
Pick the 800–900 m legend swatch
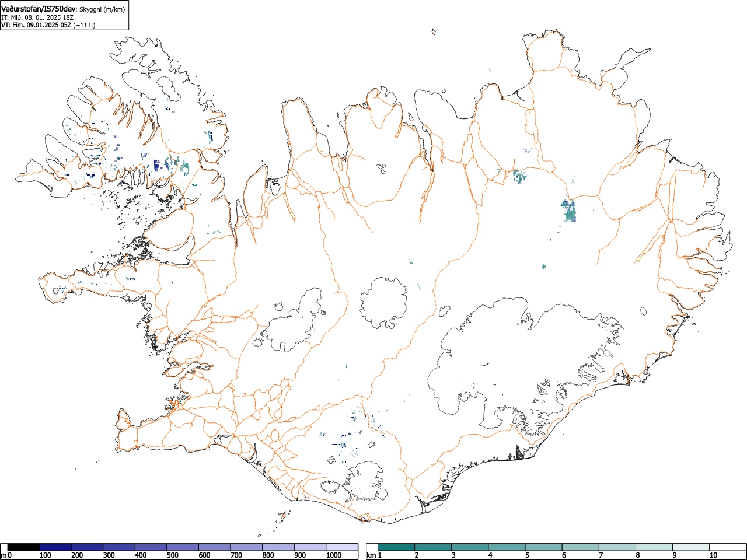point(278,547)
